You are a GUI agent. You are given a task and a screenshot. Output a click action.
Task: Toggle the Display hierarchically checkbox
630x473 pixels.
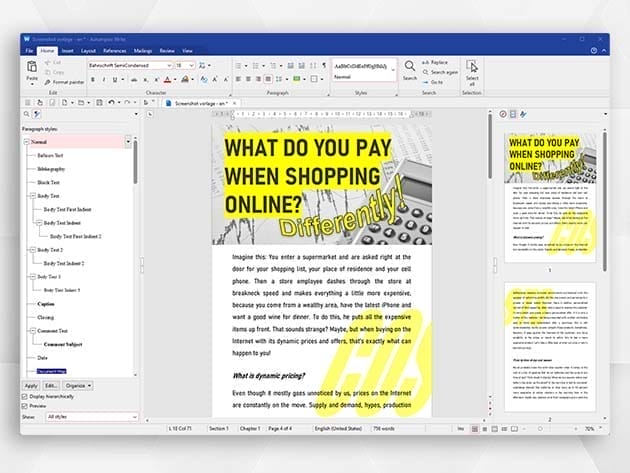click(x=26, y=396)
